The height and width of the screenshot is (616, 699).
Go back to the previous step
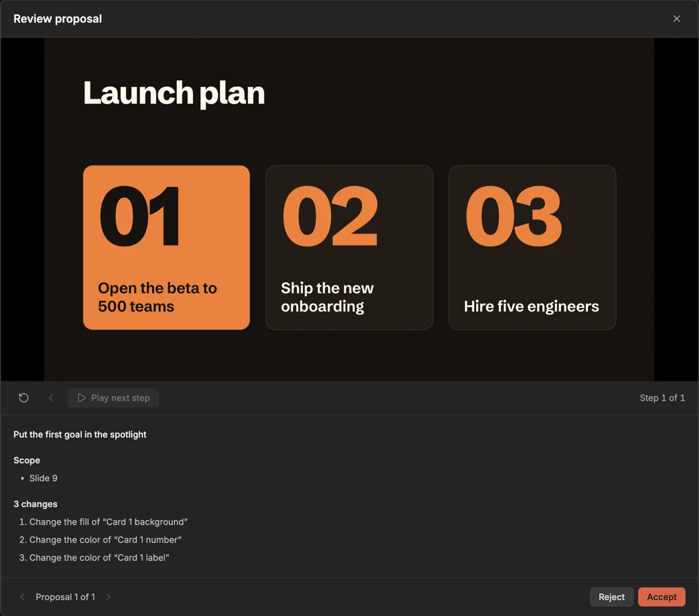51,397
